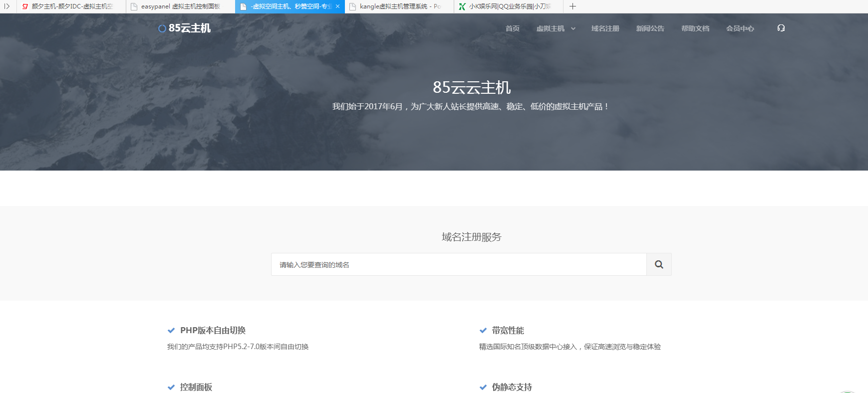Image resolution: width=868 pixels, height=393 pixels.
Task: Go to 域名注册 page
Action: (605, 28)
